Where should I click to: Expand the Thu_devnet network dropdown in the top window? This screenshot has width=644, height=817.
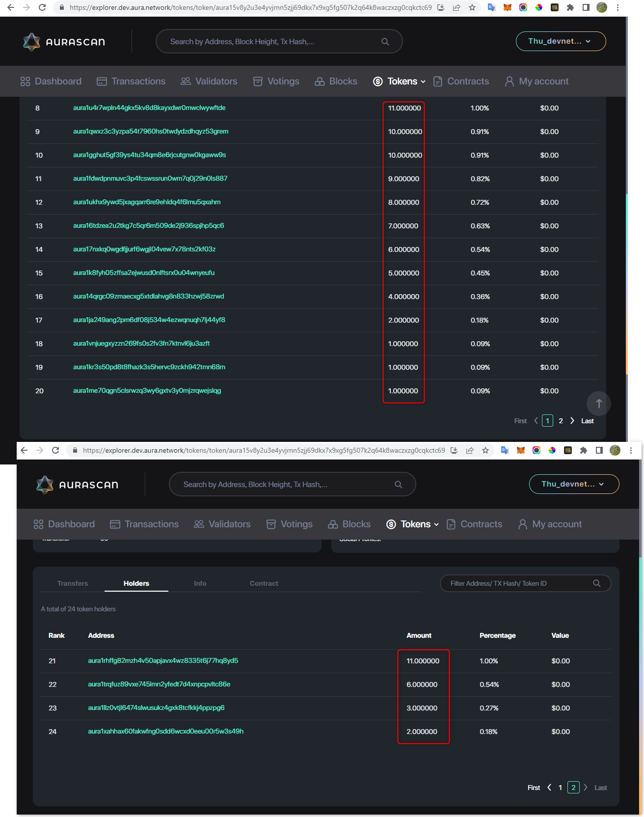click(x=561, y=41)
